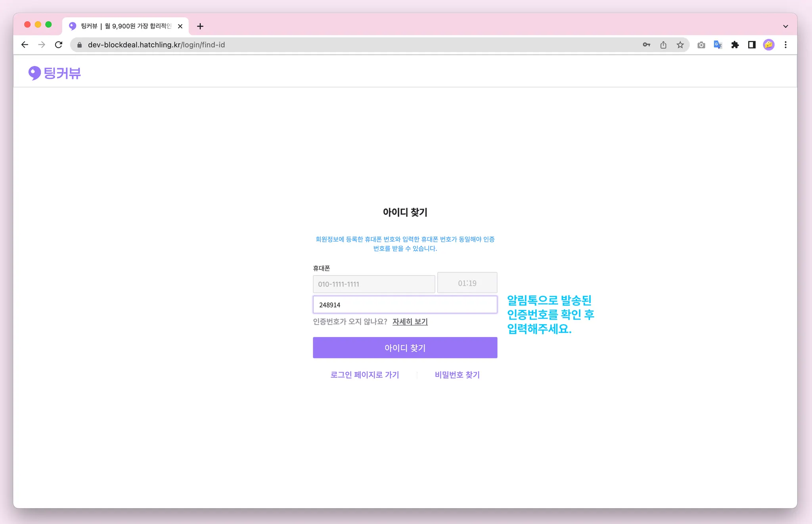Click the 팅커뷰 logo in the header
812x524 pixels.
[55, 73]
